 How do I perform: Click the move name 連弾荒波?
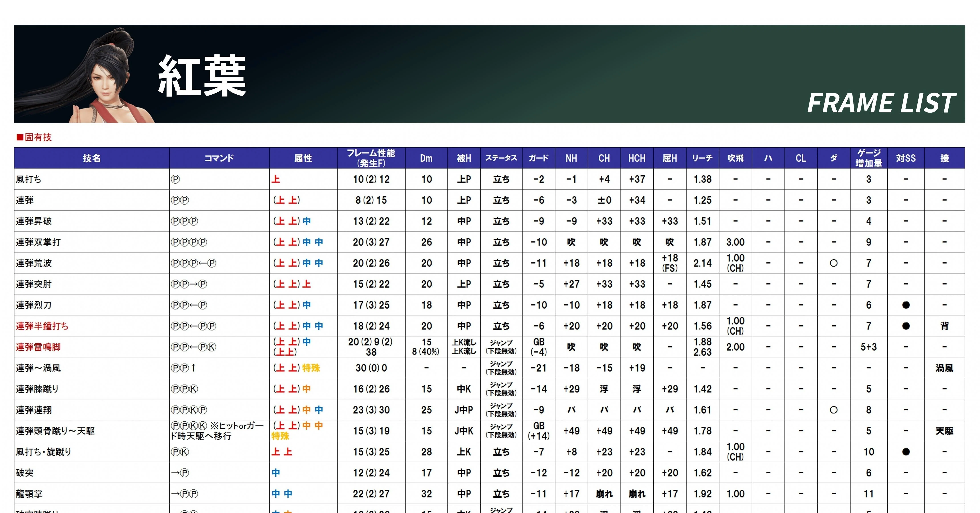click(x=34, y=263)
